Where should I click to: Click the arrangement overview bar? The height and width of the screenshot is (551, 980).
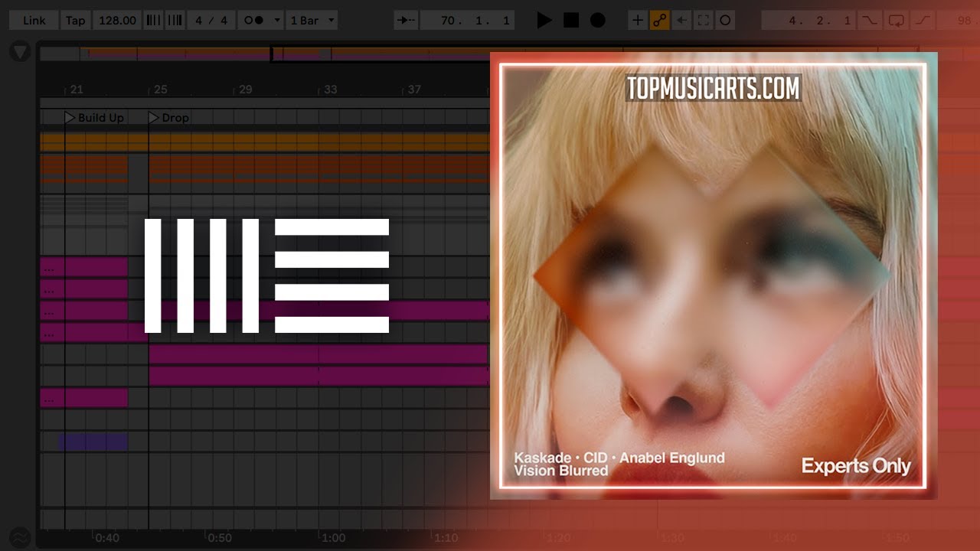click(264, 54)
